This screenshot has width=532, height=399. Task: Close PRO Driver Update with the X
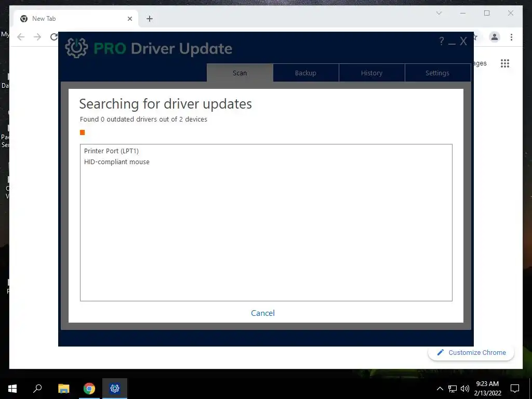click(463, 42)
